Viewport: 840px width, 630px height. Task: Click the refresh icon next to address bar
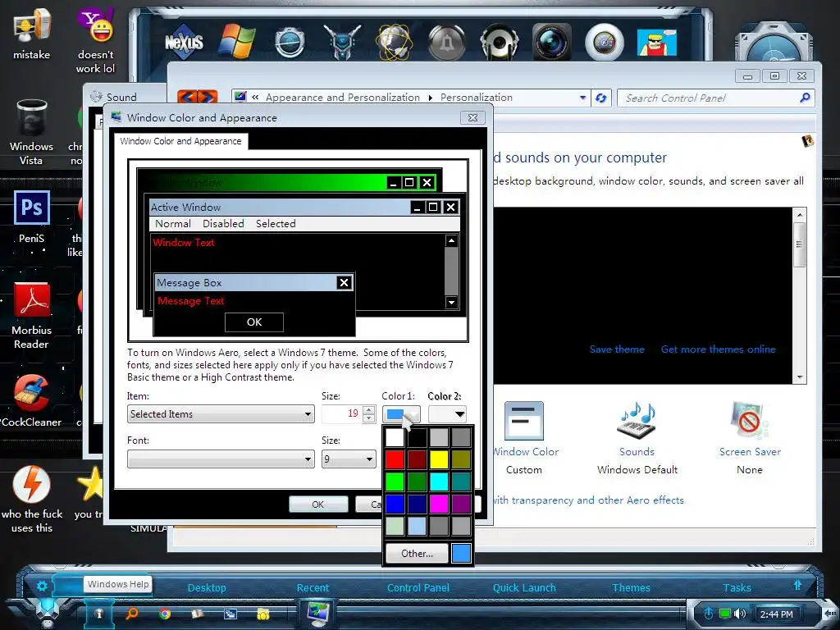[601, 98]
